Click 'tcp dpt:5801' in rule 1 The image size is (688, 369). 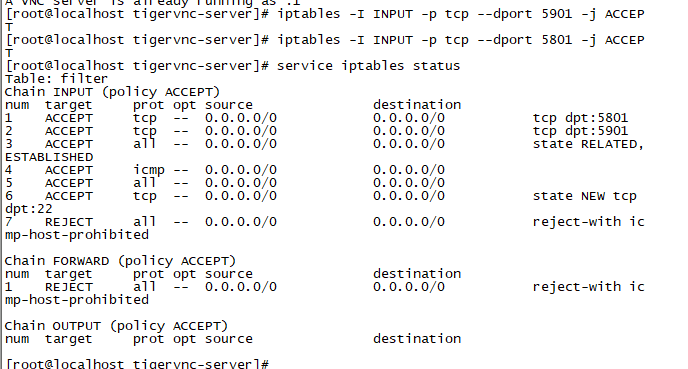(580, 118)
